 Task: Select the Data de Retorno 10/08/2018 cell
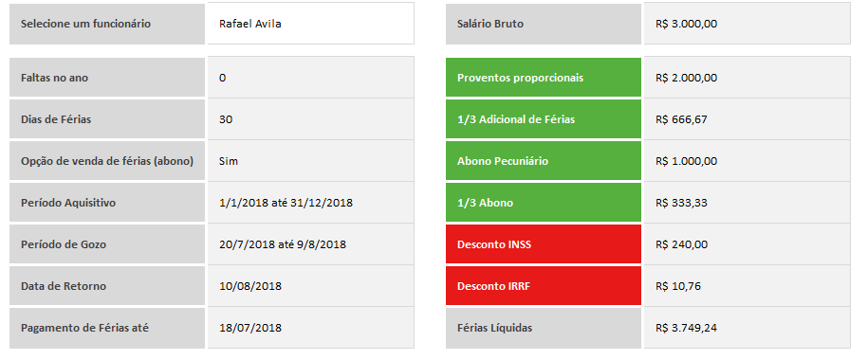(310, 286)
